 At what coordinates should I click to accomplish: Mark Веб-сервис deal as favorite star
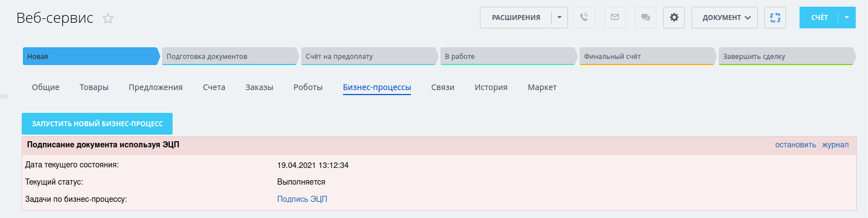[x=108, y=18]
